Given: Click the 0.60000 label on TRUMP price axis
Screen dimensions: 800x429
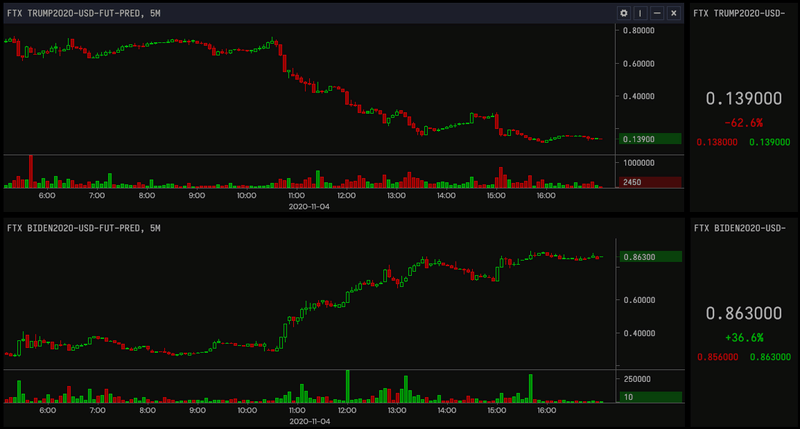Looking at the screenshot, I should 639,64.
